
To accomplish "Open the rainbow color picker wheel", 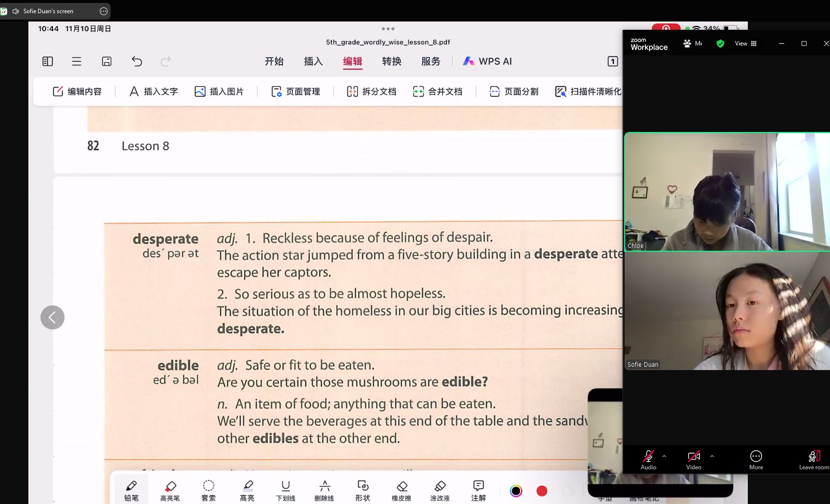I will [x=516, y=491].
